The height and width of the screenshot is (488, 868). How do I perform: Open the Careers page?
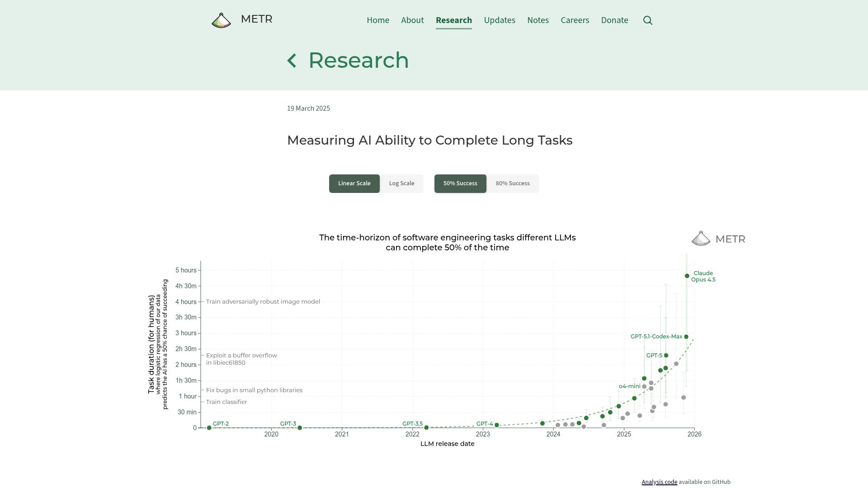coord(575,20)
